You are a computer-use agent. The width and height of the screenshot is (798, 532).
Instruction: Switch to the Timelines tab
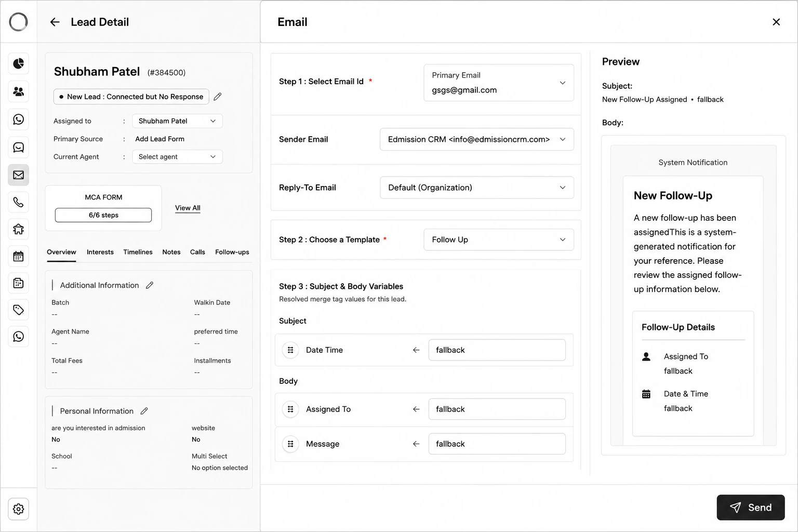point(138,252)
